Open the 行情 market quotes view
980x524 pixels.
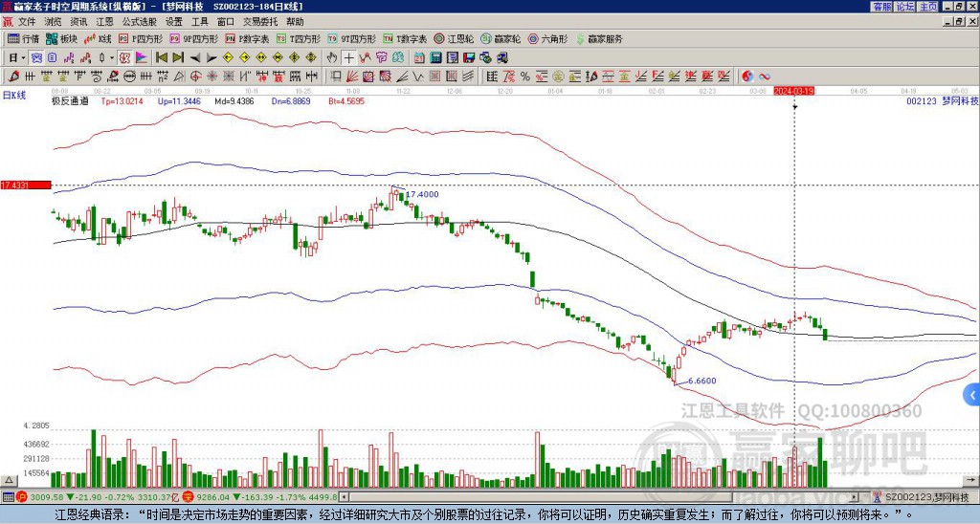tap(23, 38)
